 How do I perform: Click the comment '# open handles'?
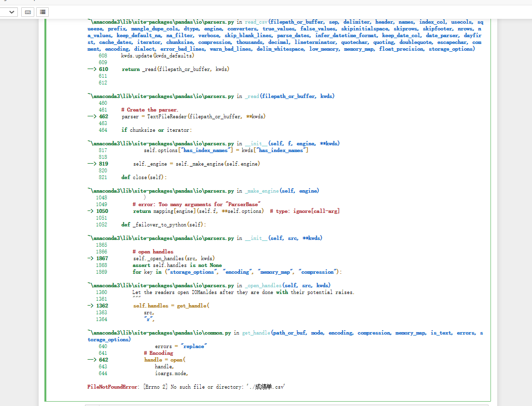click(153, 252)
